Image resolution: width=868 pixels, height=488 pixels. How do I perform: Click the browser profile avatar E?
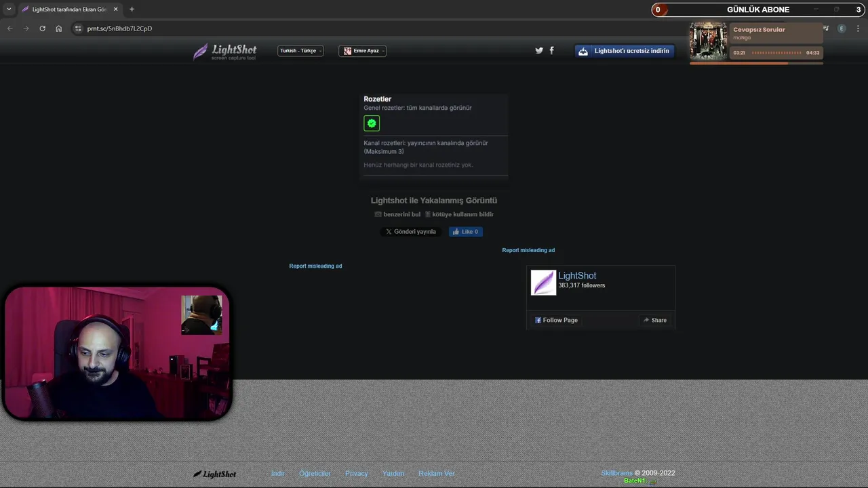[842, 28]
